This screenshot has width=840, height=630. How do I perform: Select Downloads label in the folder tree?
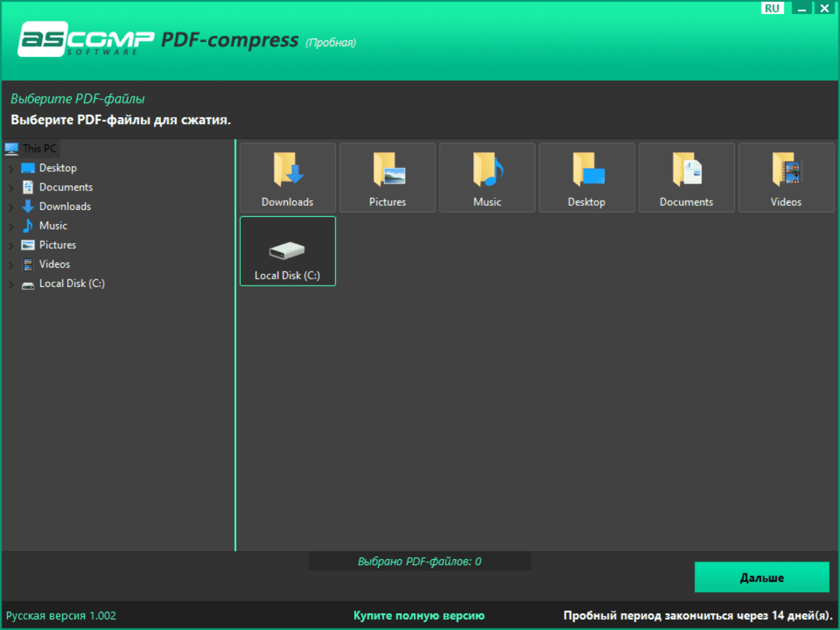65,206
